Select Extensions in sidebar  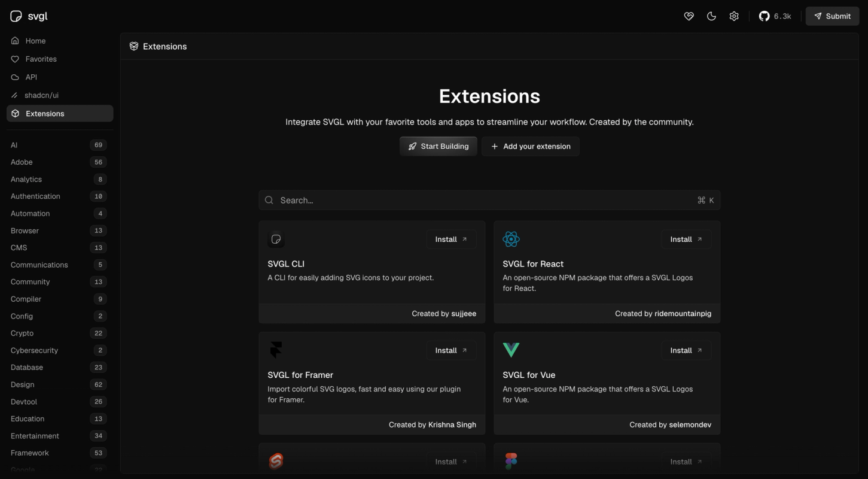(60, 113)
